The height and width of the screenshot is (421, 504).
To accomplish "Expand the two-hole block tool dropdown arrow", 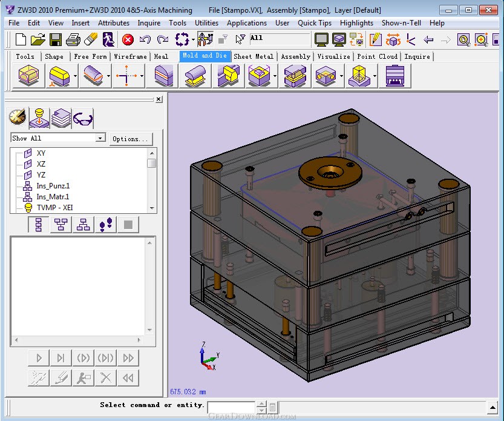I will coord(341,76).
